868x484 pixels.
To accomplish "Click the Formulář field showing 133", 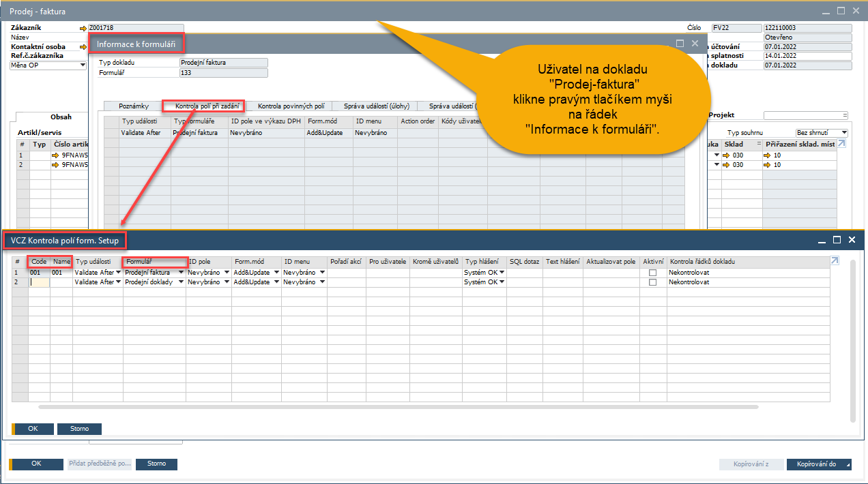I will (x=223, y=72).
